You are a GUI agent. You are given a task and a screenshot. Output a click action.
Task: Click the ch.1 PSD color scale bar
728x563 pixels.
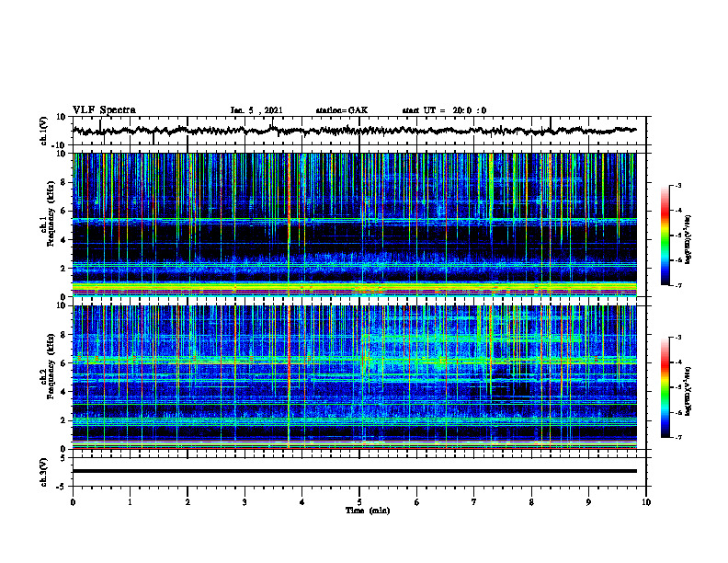tap(665, 236)
